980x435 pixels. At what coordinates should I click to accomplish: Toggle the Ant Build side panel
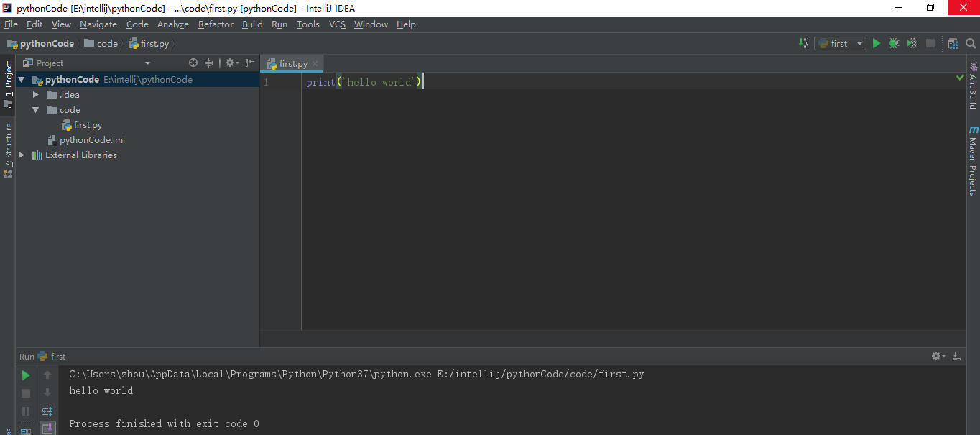pyautogui.click(x=972, y=86)
